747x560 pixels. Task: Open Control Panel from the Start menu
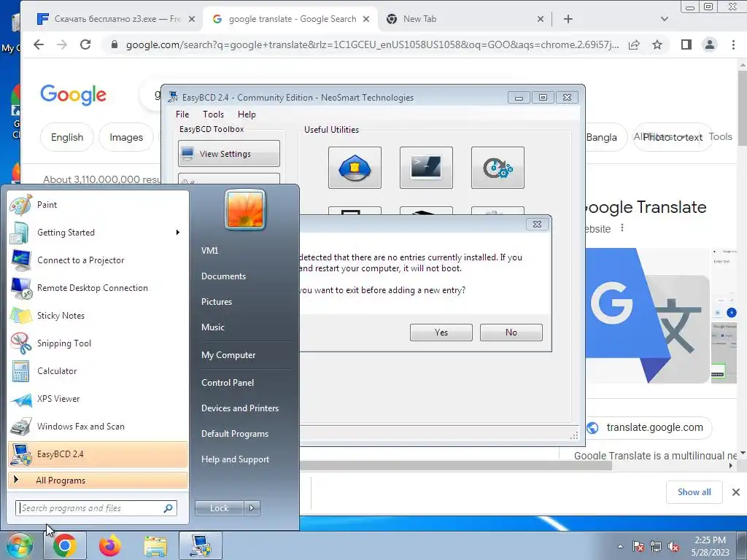tap(228, 382)
